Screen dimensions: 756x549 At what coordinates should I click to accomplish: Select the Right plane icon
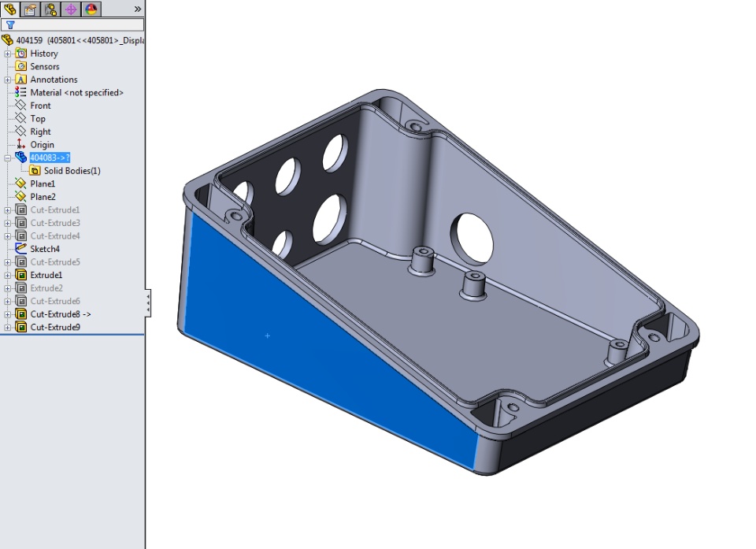(x=20, y=132)
